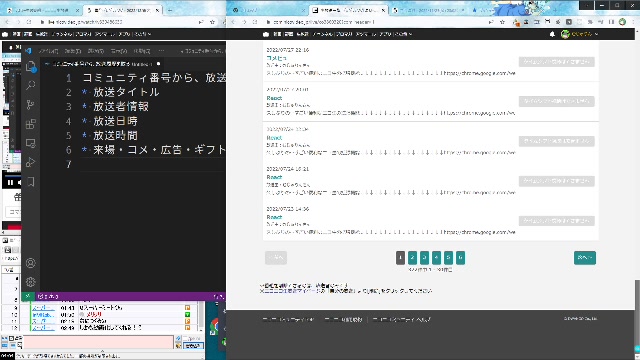Go to page 6 of broadcast history
640x360 pixels.
tap(460, 258)
